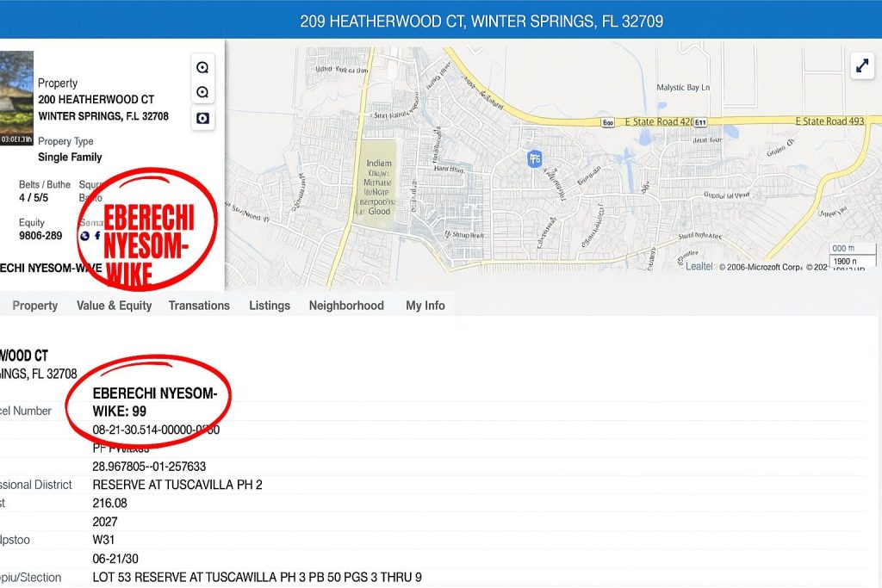Click the Facebook icon near Equity
This screenshot has height=588, width=882.
[x=97, y=236]
